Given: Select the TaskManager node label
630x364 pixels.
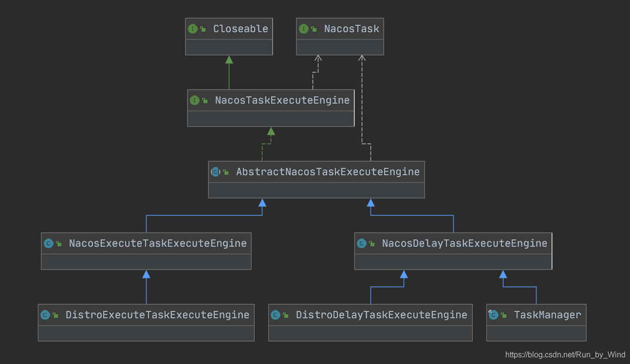Looking at the screenshot, I should 548,315.
